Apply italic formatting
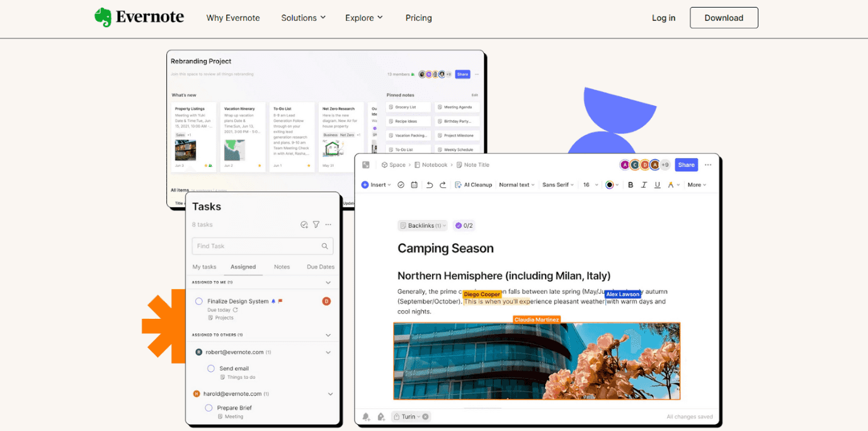Screen dimensions: 868x431 [x=644, y=184]
